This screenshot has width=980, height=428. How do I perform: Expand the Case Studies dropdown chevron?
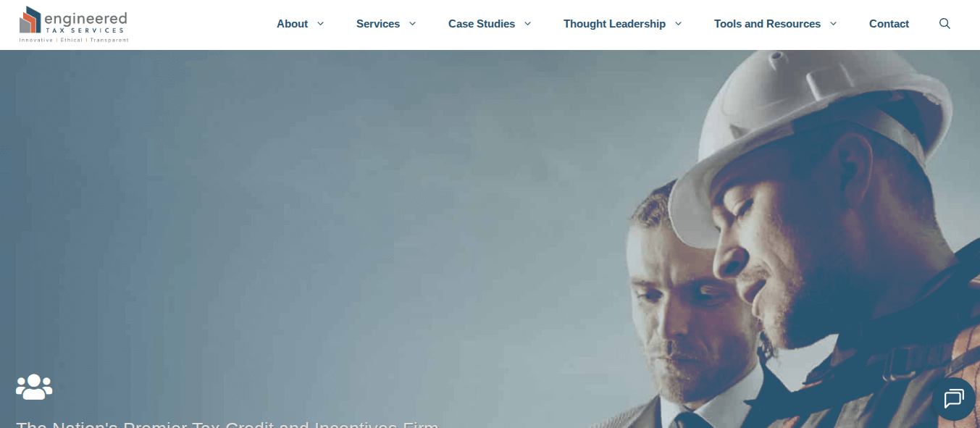pos(527,23)
